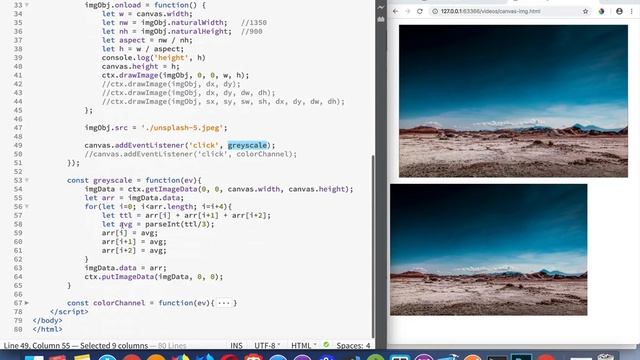Screen dimensions: 640x360
Task: Click 'parseInt(ttl/3)' on line 58
Action: click(178, 224)
